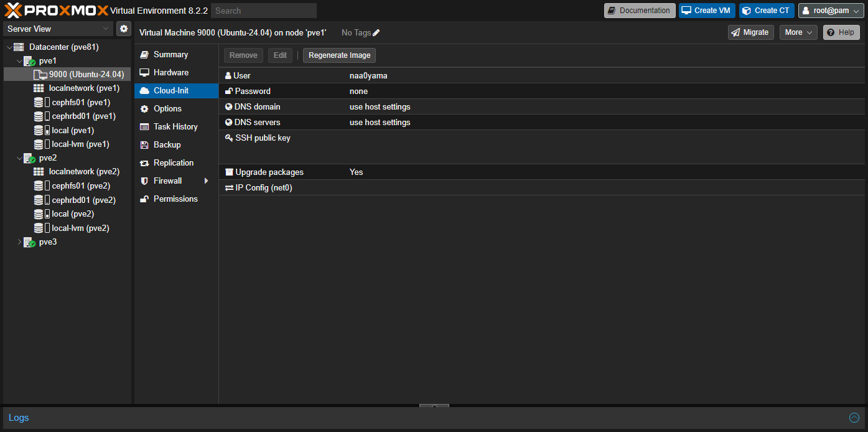
Task: Select the Upgrade packages Yes value
Action: [356, 172]
